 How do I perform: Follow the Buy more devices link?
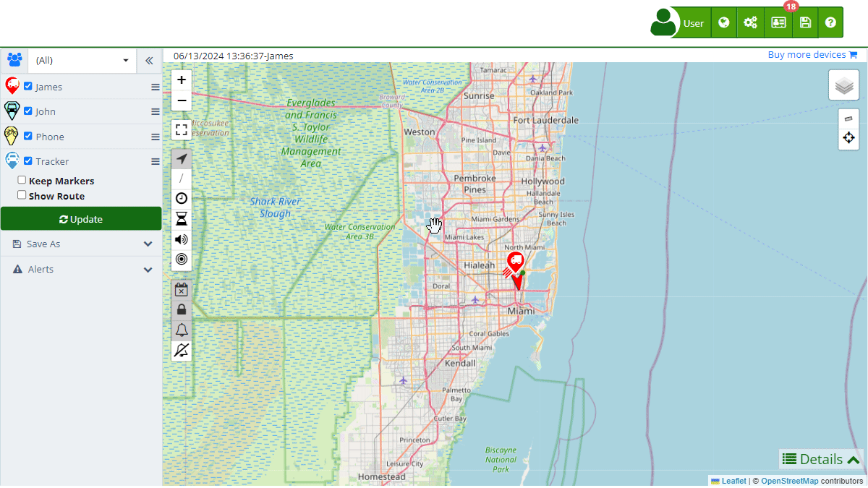click(812, 55)
